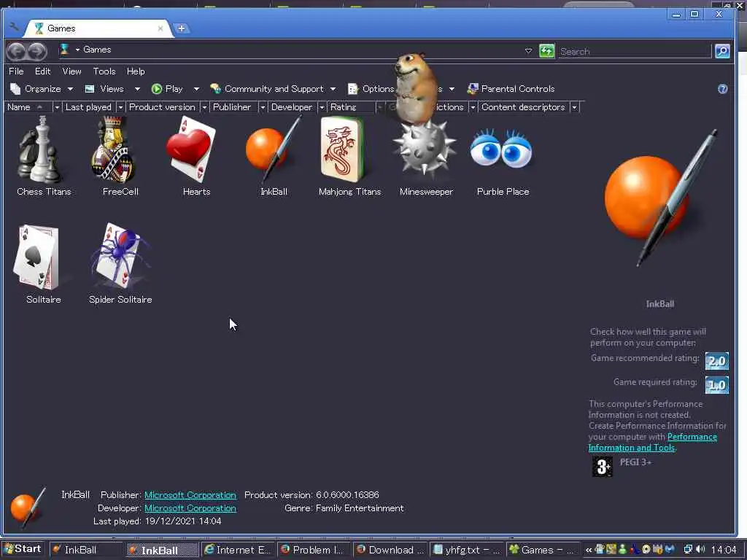This screenshot has width=747, height=560.
Task: Click the Options toolbar button
Action: click(x=371, y=89)
